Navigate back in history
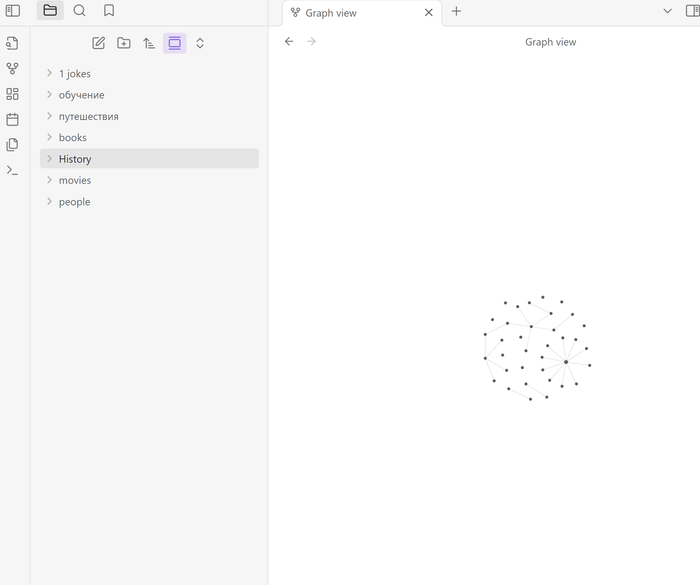The width and height of the screenshot is (700, 585). coord(289,42)
